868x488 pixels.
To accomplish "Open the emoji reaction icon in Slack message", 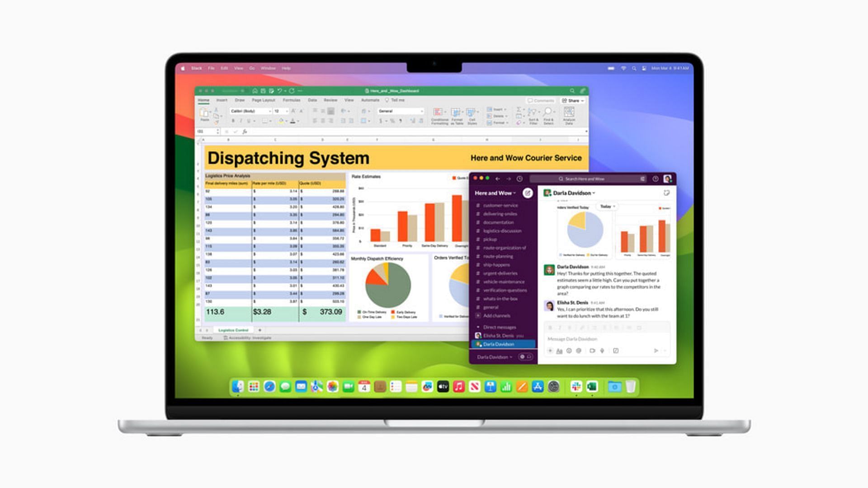I will point(570,350).
